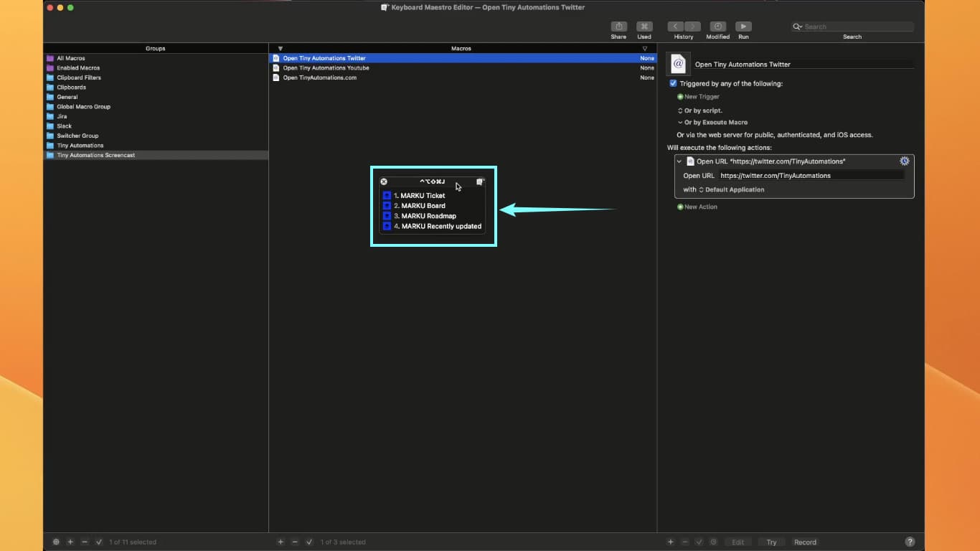980x551 pixels.
Task: Delete selected macro with minus icon
Action: pos(295,542)
